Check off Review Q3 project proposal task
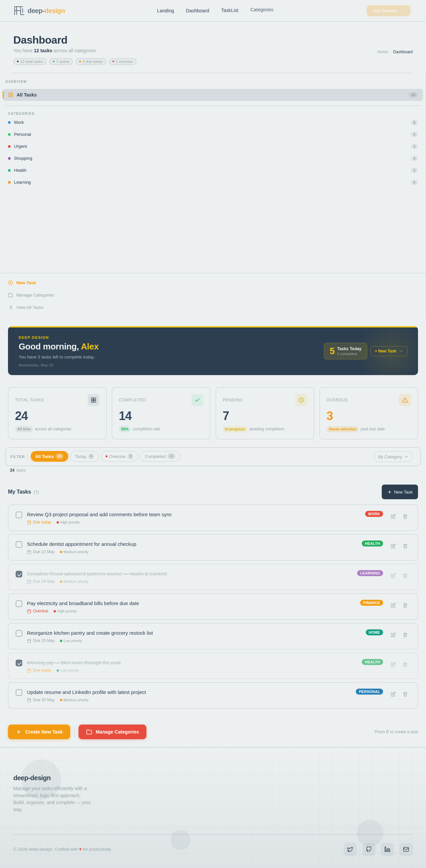This screenshot has height=868, width=426. [19, 515]
